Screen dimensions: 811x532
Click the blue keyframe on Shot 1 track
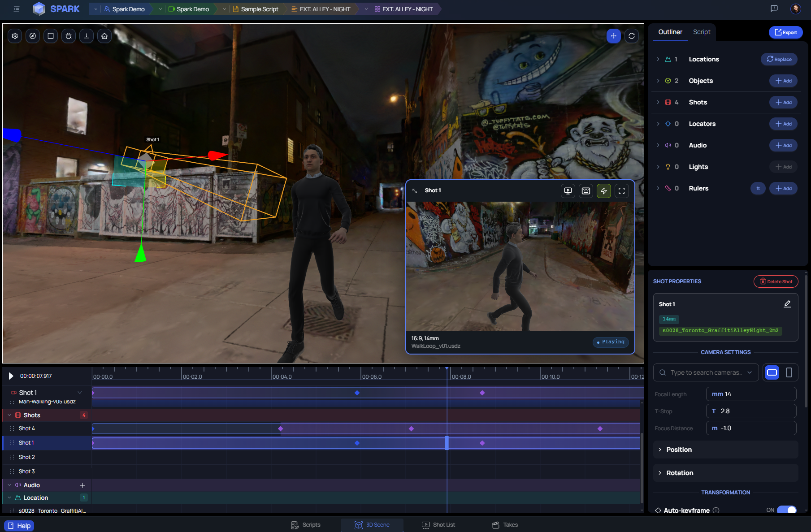tap(357, 443)
